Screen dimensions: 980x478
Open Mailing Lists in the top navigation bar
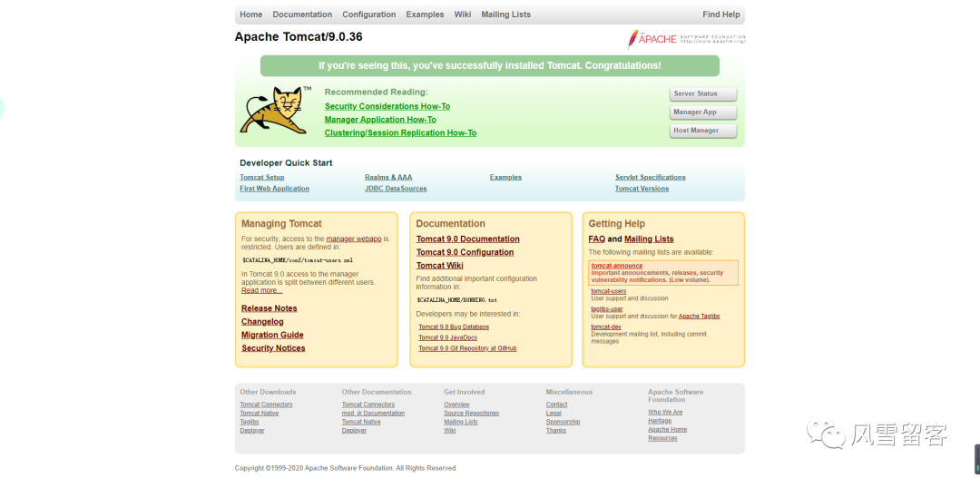(x=505, y=15)
